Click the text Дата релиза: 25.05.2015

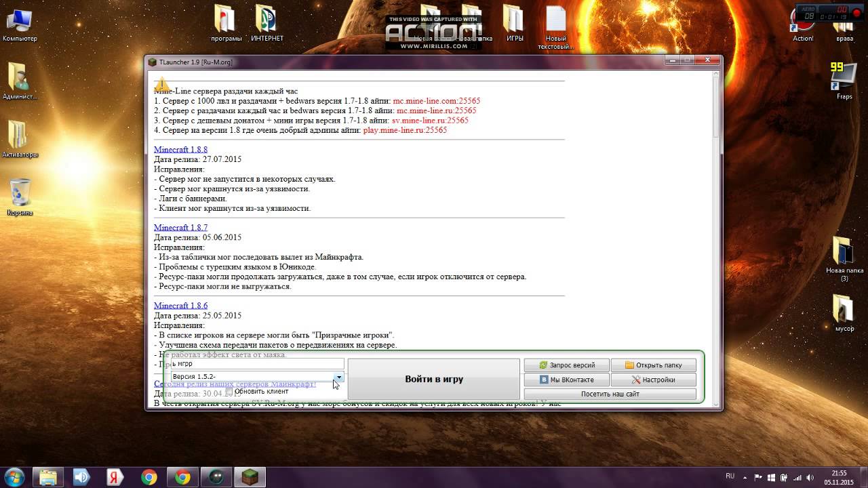(197, 315)
